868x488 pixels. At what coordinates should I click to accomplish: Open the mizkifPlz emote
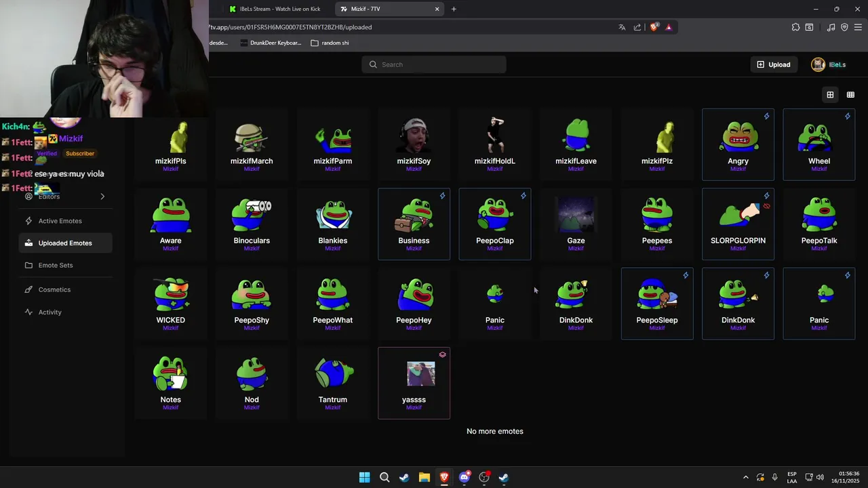click(657, 144)
